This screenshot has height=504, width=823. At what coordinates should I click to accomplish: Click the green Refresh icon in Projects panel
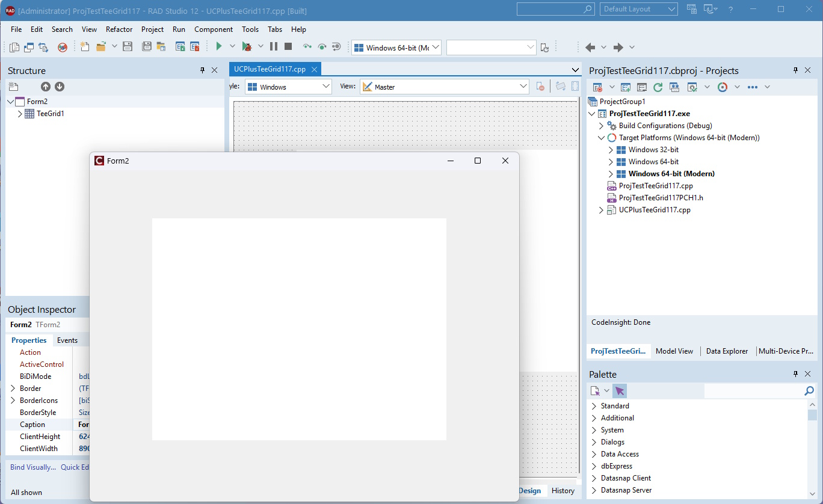(x=658, y=87)
